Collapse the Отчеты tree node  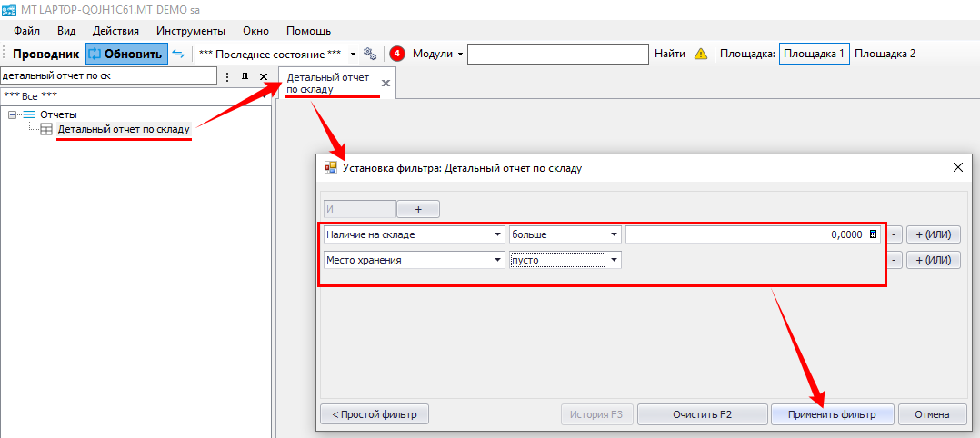coord(13,114)
